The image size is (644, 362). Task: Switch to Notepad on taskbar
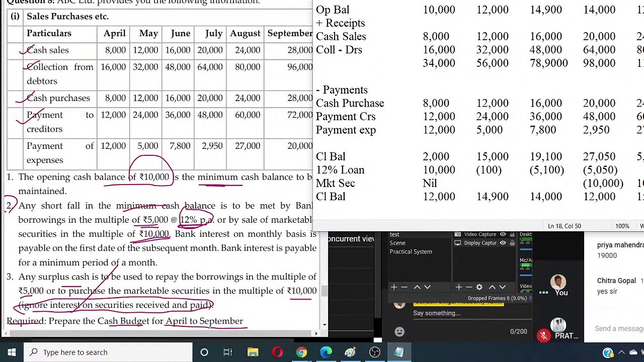[x=399, y=352]
